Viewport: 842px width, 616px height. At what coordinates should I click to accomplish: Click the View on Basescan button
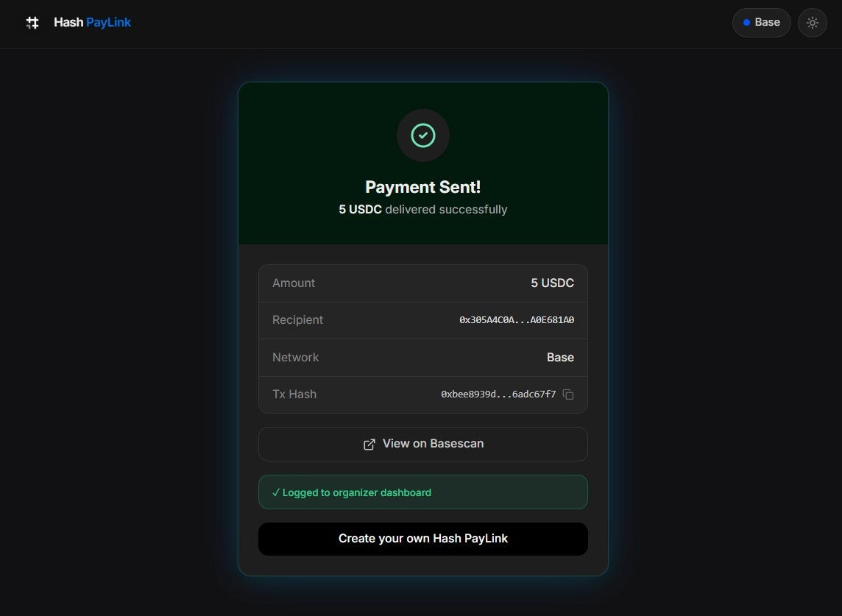coord(423,444)
